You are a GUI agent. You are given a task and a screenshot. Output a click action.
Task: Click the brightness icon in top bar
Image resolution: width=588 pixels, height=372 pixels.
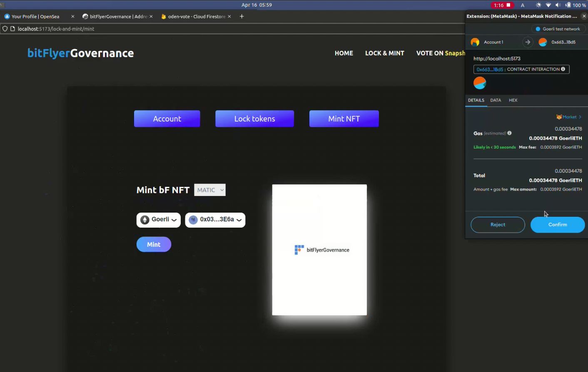[x=538, y=5]
